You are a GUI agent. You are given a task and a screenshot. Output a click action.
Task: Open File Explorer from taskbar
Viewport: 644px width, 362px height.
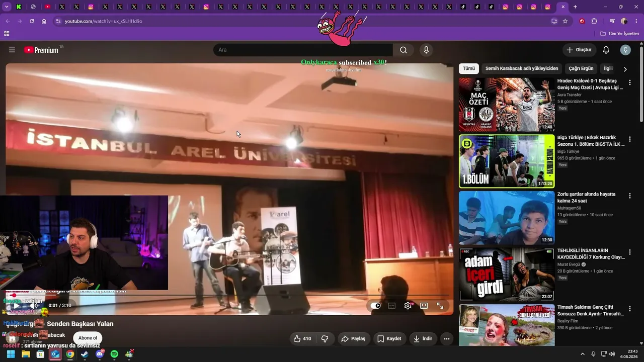tap(26, 354)
